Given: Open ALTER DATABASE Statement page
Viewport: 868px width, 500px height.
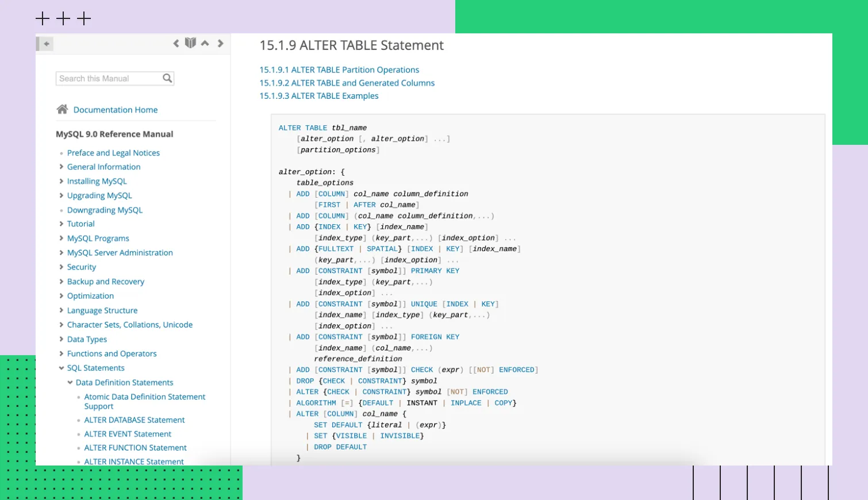Looking at the screenshot, I should [x=135, y=420].
